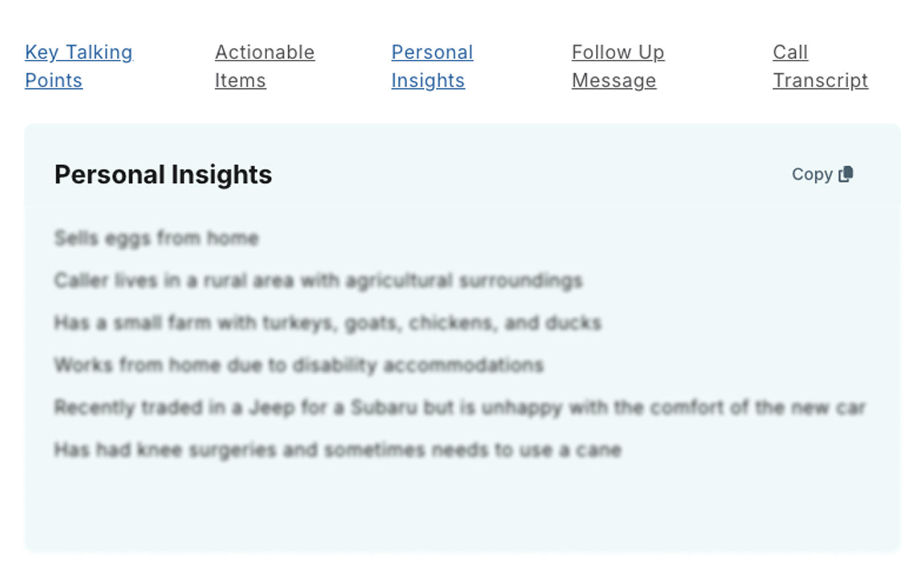The height and width of the screenshot is (575, 924).
Task: Select the Jeep trade-in insight line
Action: tap(459, 408)
